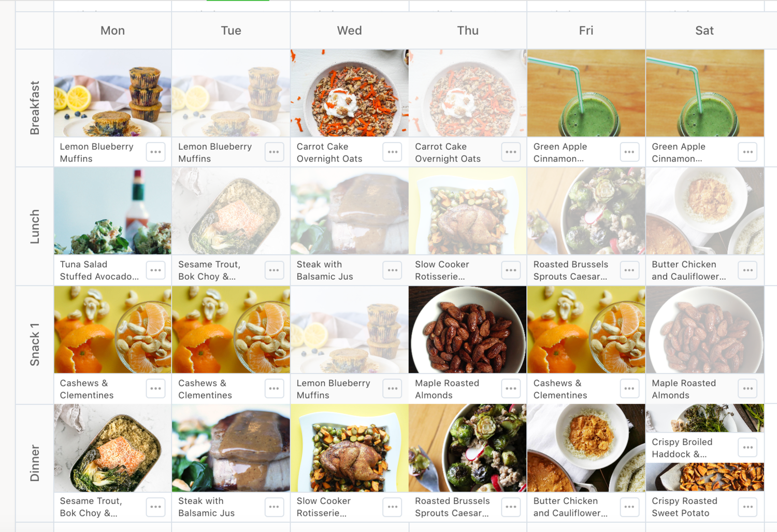Open Wednesday Slow Cooker Rotisserie dinner image

[x=350, y=448]
